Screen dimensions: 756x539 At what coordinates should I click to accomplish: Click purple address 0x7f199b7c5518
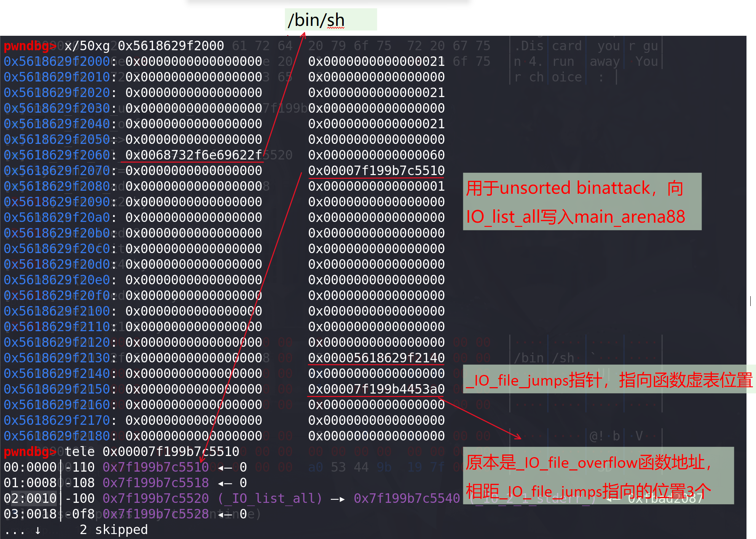pos(156,483)
